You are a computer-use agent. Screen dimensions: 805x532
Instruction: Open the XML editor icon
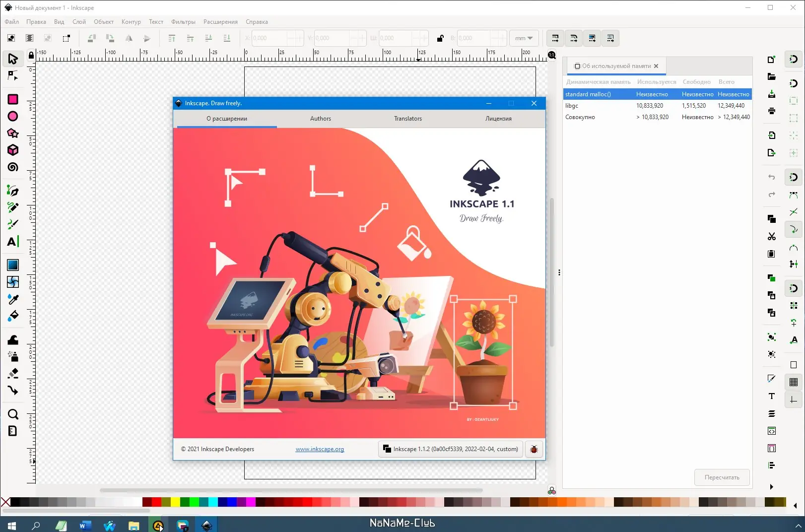771,431
